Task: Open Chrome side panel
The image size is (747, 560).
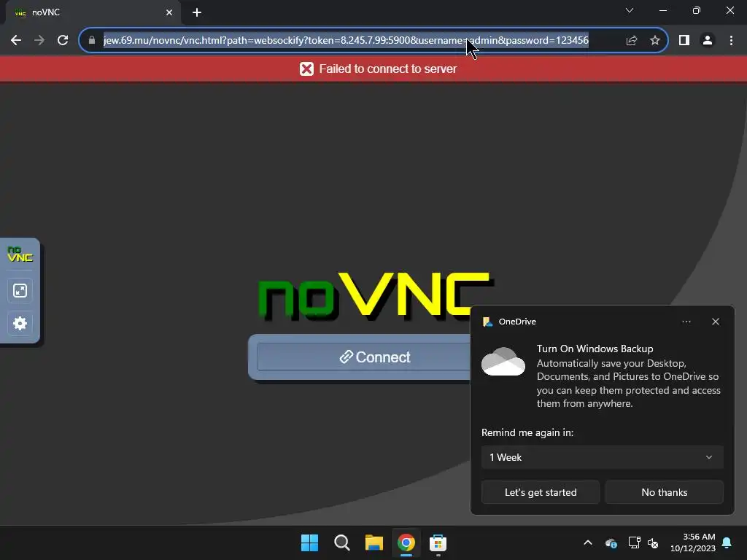Action: tap(684, 41)
